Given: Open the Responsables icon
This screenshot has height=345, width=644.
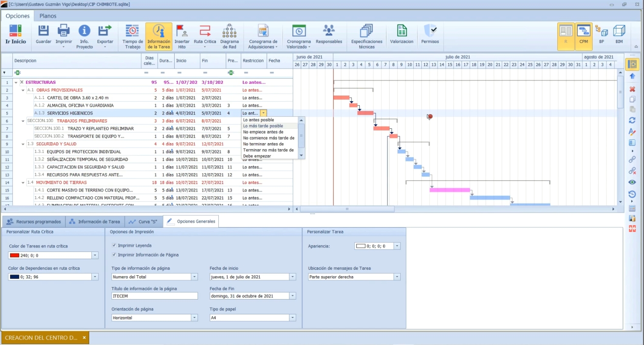Looking at the screenshot, I should coord(329,31).
